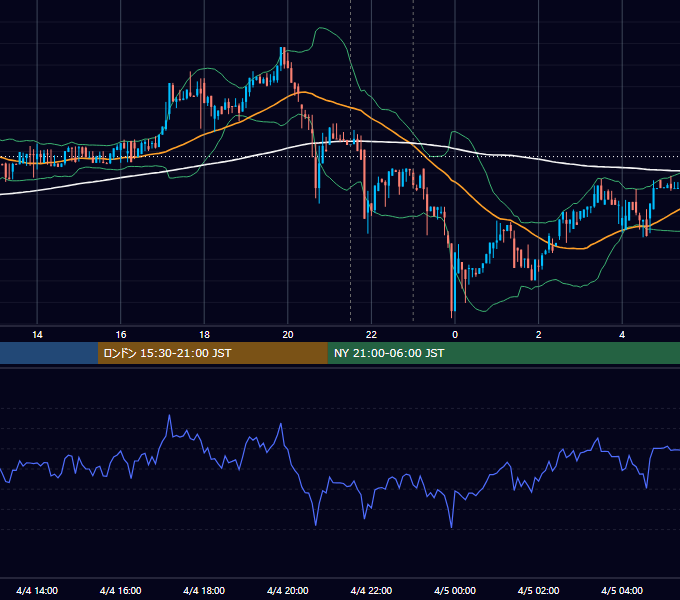This screenshot has width=680, height=600.
Task: Click the 14 hour label on price chart
Action: [37, 335]
